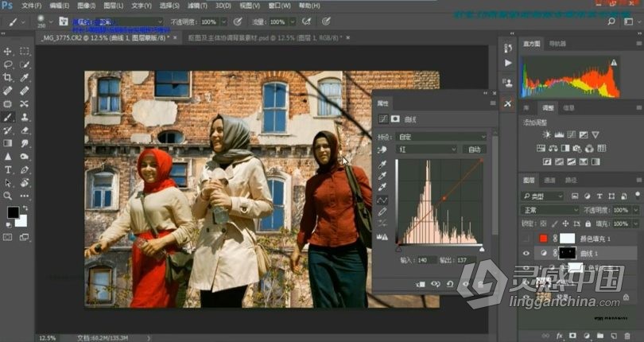Select the Eyedropper tool in the toolbox

25,78
